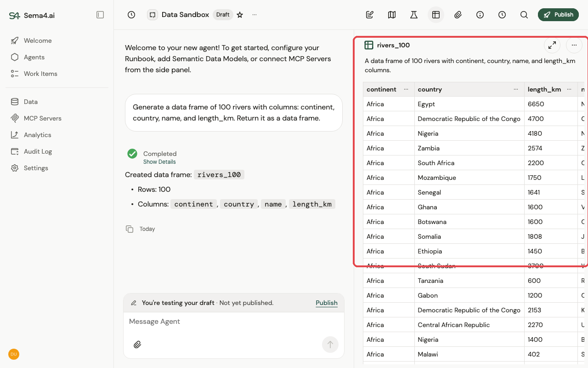The width and height of the screenshot is (588, 368).
Task: Star the Data Sandbox agent as favorite
Action: pos(240,15)
